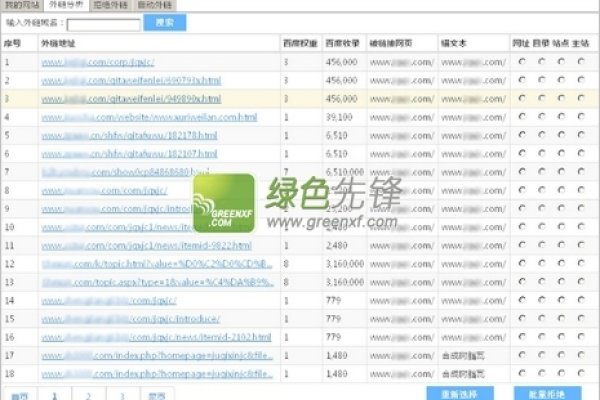Image resolution: width=600 pixels, height=400 pixels.
Task: Select the 主站 radio in row 8
Action: point(581,190)
